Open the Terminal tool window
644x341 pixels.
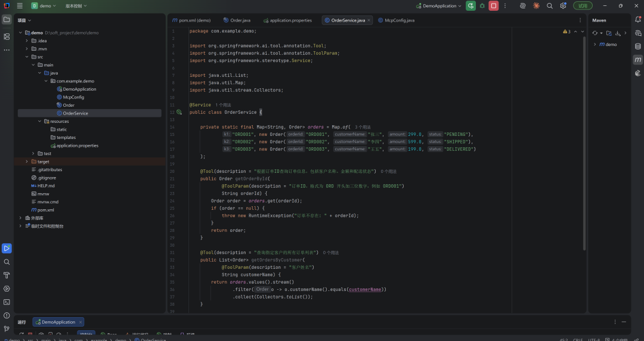(x=7, y=302)
